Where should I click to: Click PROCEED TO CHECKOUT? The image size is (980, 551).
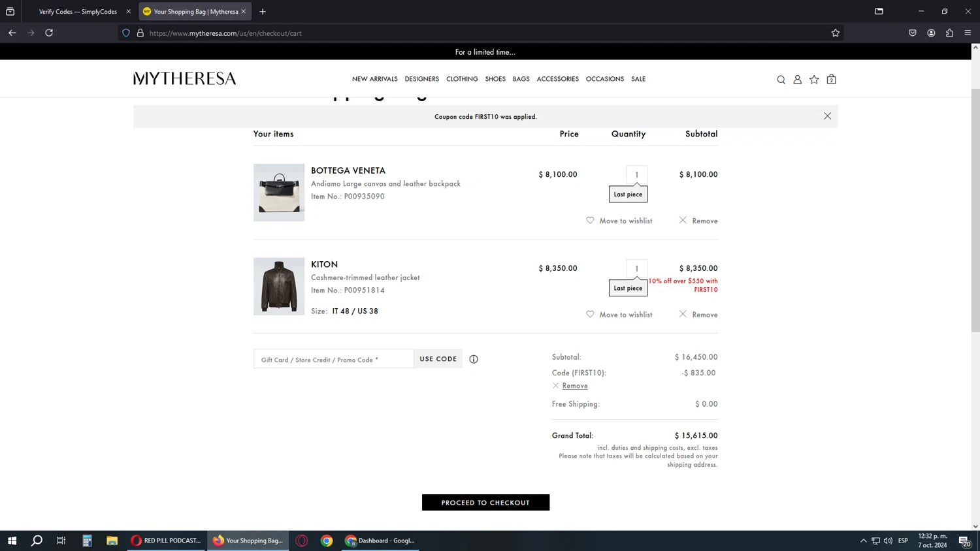(x=485, y=503)
